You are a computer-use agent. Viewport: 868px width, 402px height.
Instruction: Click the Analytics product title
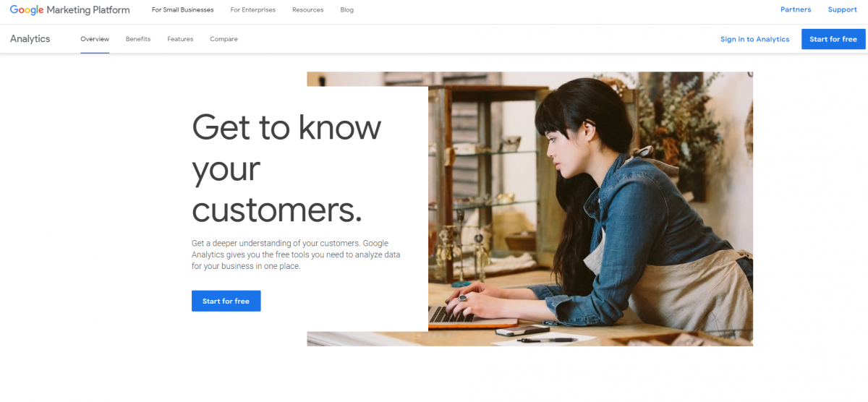click(x=30, y=39)
